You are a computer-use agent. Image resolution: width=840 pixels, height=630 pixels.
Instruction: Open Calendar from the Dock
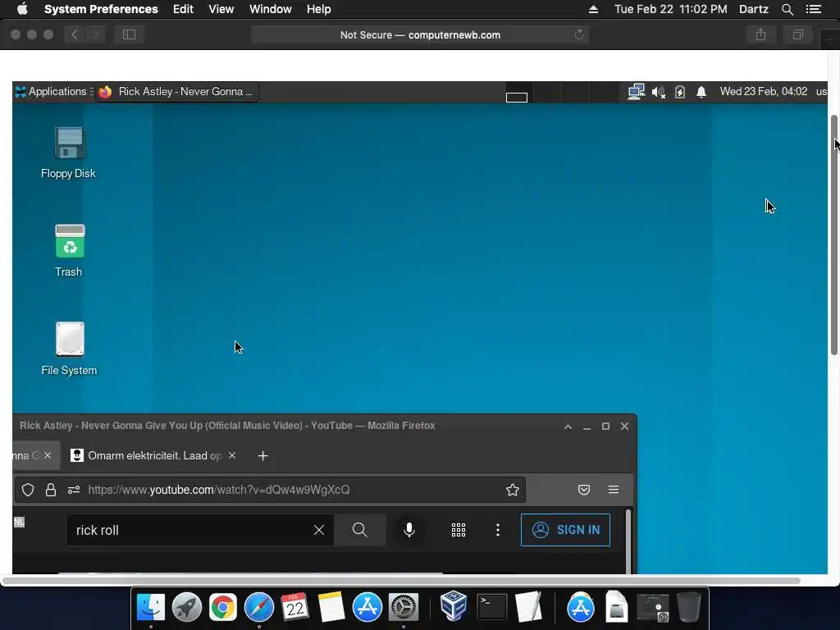pyautogui.click(x=294, y=607)
